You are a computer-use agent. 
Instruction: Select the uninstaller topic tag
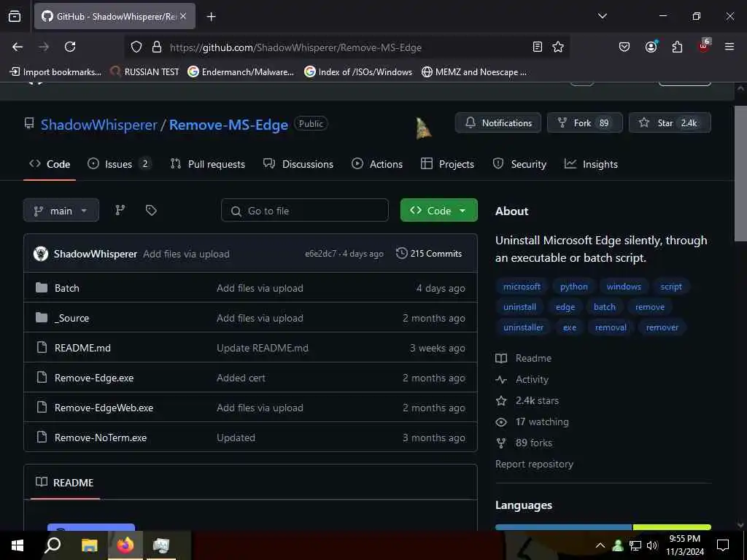pyautogui.click(x=523, y=327)
